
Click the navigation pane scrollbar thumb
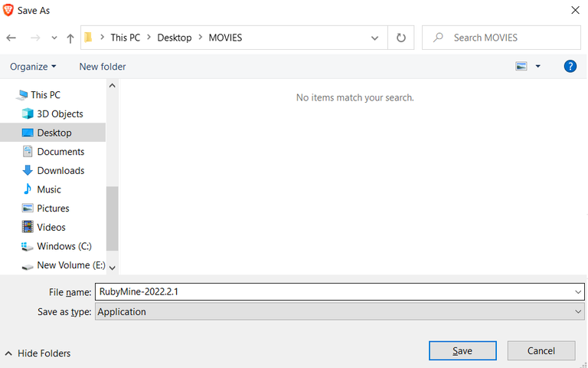[112, 219]
